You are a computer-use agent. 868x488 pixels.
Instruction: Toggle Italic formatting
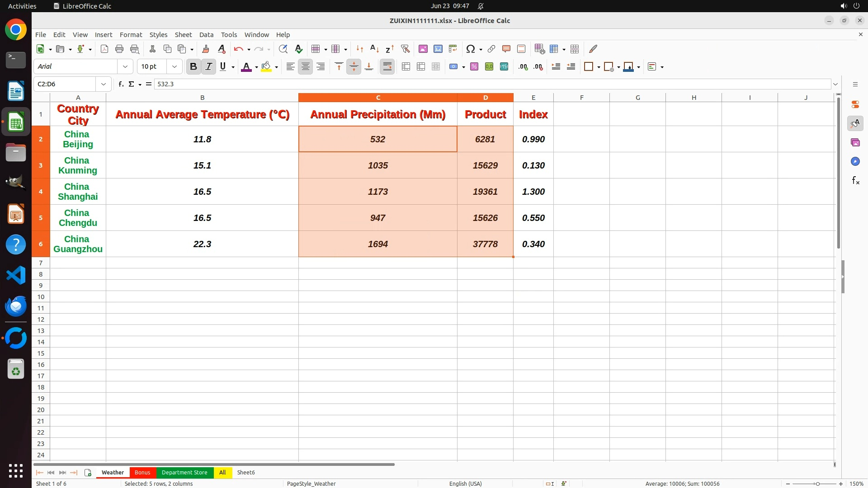coord(208,67)
